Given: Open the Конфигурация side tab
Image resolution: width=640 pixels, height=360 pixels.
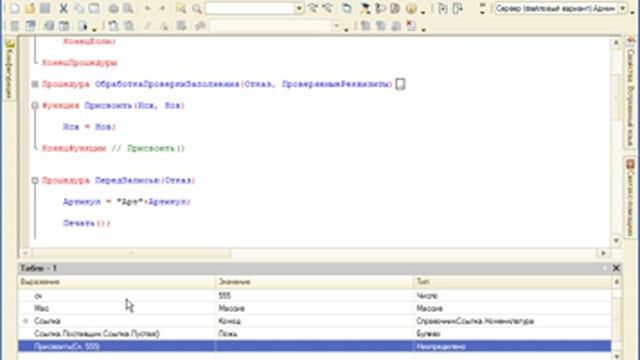Looking at the screenshot, I should [x=10, y=69].
